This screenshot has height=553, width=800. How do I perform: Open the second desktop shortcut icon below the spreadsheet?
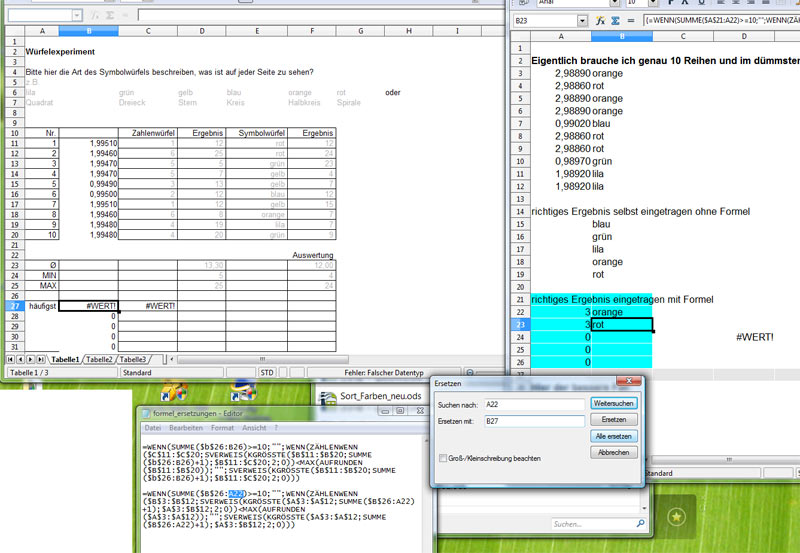coord(243,392)
